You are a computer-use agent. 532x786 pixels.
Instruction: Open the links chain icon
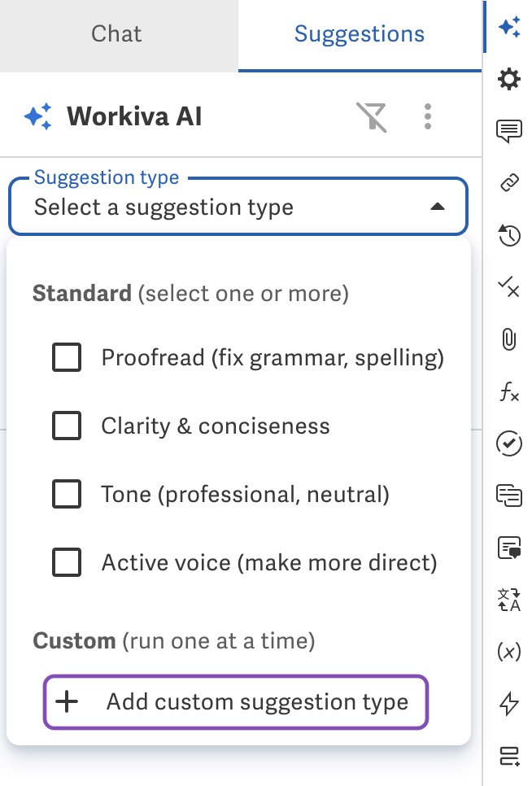[509, 183]
